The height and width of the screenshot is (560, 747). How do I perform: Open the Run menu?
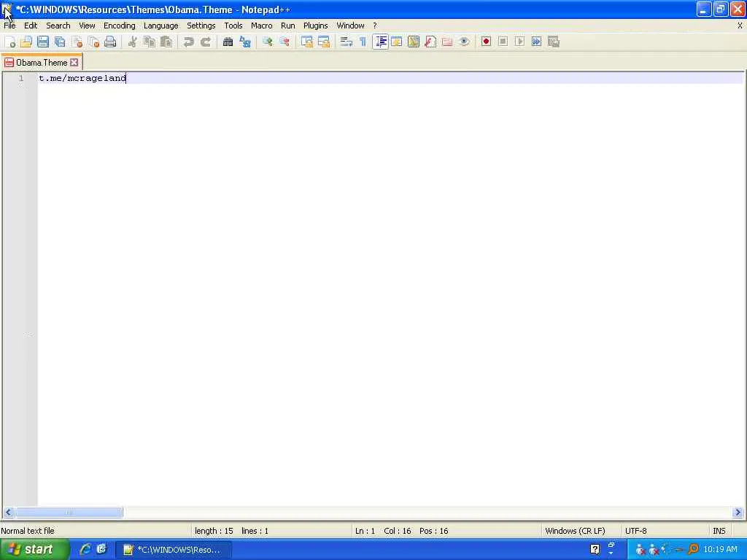coord(287,26)
